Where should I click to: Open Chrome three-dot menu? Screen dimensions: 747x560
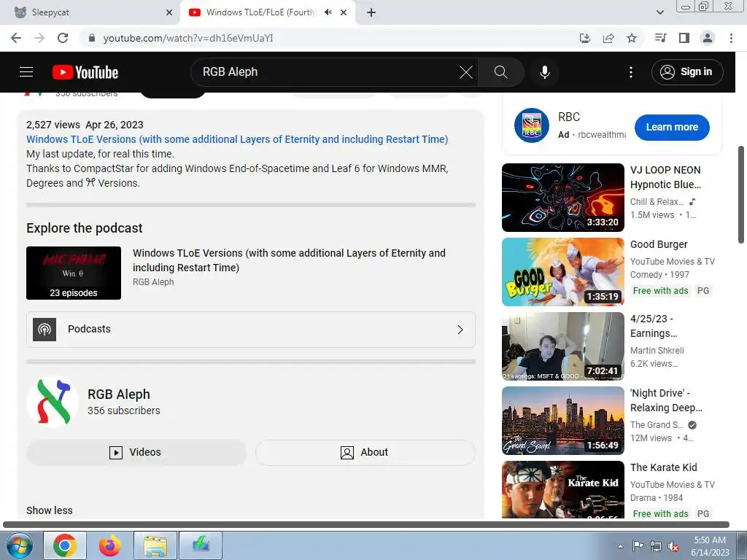click(x=731, y=38)
